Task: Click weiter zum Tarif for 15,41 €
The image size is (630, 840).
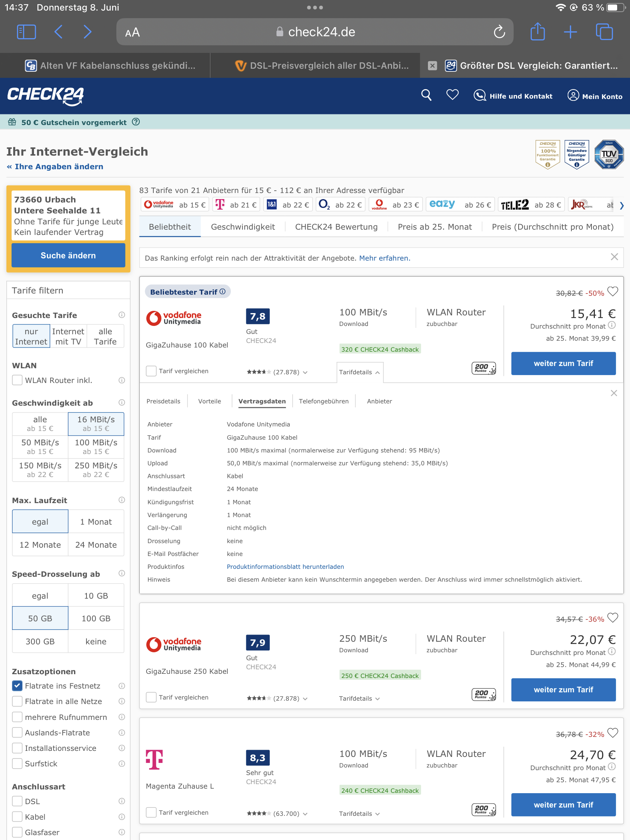Action: point(563,363)
